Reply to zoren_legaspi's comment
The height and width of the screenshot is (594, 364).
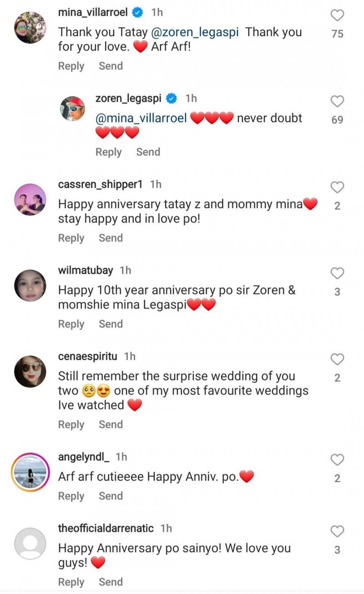point(108,152)
